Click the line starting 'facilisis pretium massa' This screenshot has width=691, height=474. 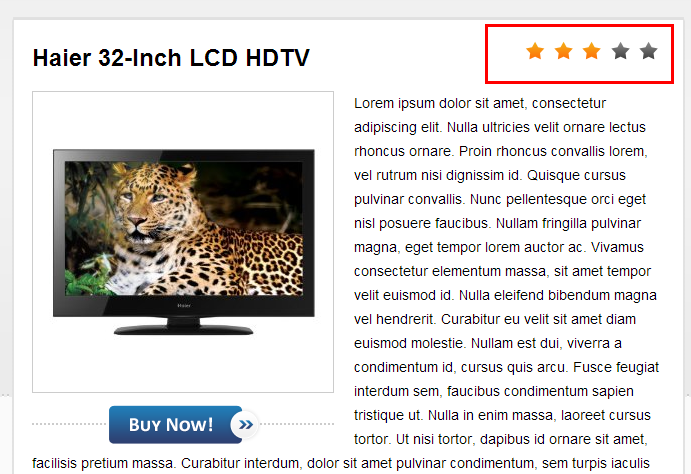click(341, 463)
